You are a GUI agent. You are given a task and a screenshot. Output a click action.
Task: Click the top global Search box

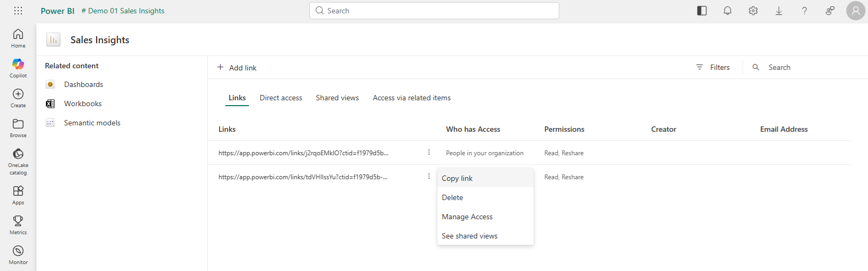pos(434,11)
